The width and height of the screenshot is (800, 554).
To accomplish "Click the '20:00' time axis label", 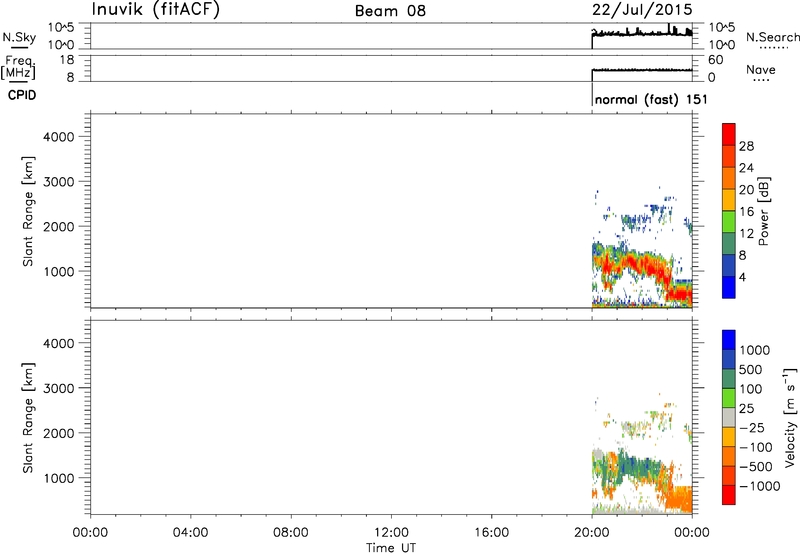I will (591, 533).
